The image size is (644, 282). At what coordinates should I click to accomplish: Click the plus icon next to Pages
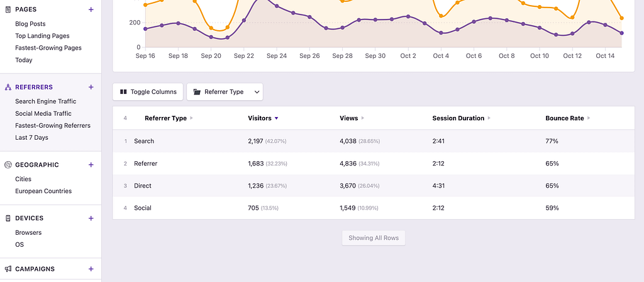point(91,9)
